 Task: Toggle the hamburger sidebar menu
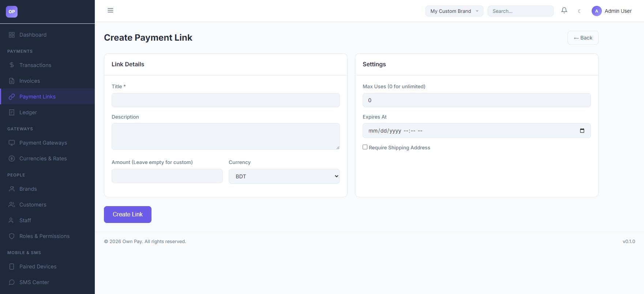pyautogui.click(x=111, y=10)
